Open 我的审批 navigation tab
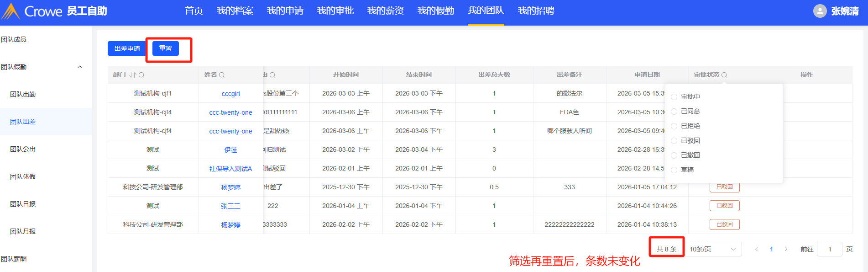 pyautogui.click(x=335, y=11)
